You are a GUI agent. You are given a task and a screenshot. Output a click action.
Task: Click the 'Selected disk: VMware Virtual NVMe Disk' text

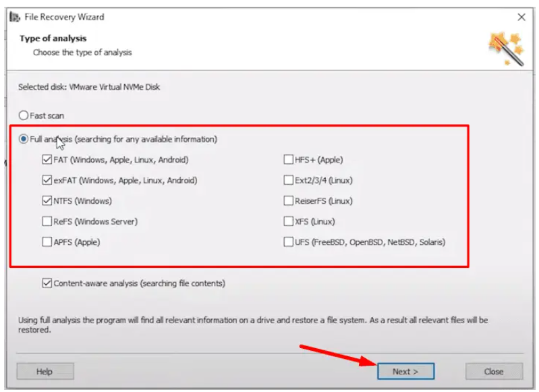tap(89, 87)
